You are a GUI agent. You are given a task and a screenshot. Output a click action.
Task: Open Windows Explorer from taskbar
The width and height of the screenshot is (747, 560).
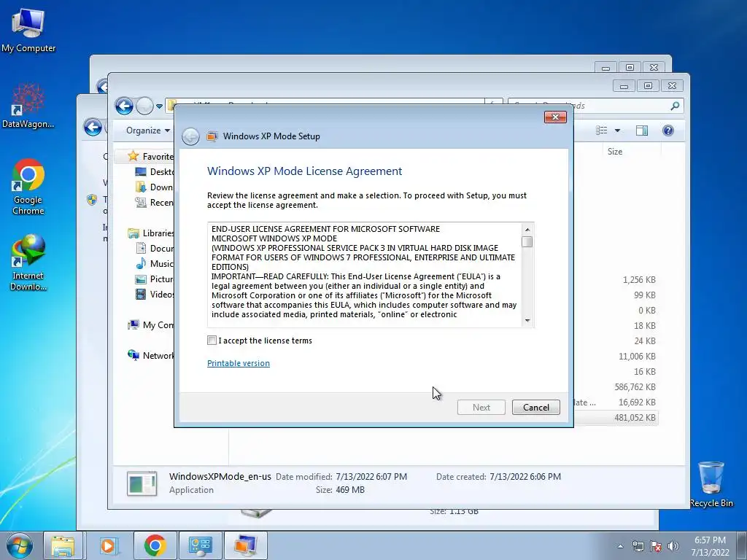coord(63,545)
